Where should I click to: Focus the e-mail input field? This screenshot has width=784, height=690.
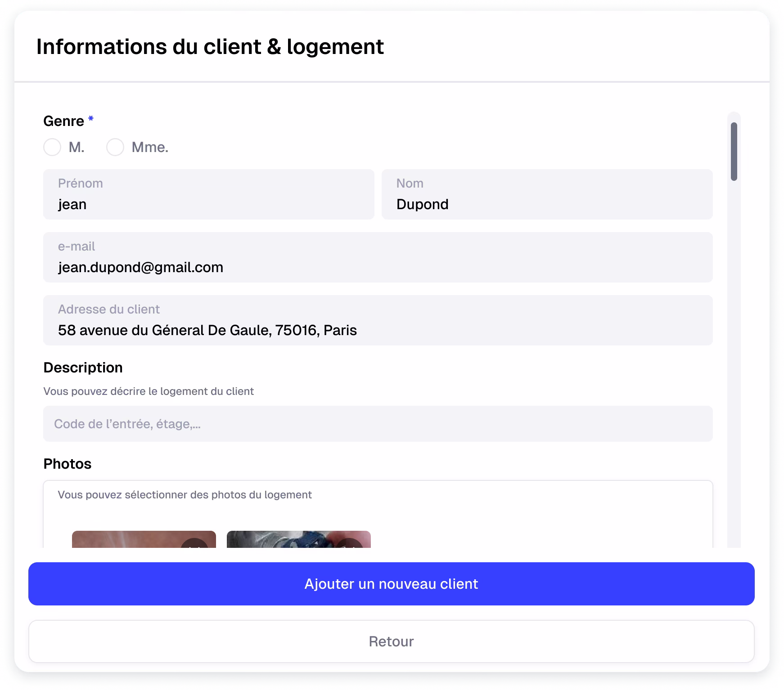[x=378, y=257]
